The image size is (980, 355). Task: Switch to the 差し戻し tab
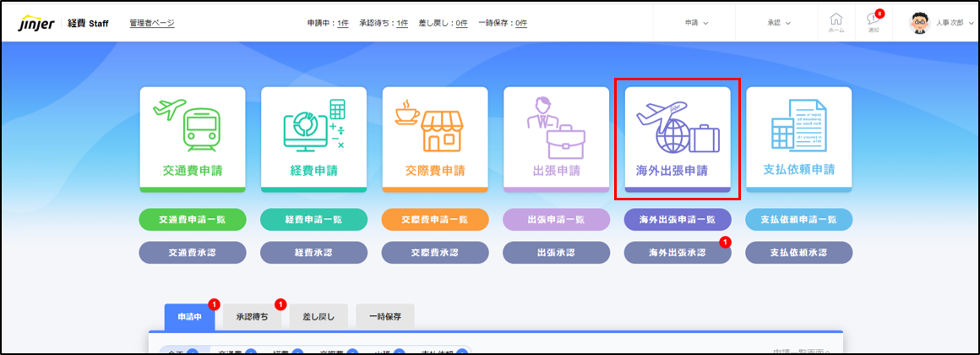(318, 316)
